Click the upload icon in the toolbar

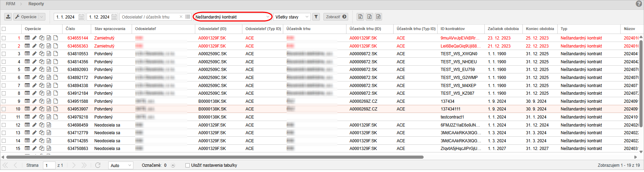click(8, 17)
